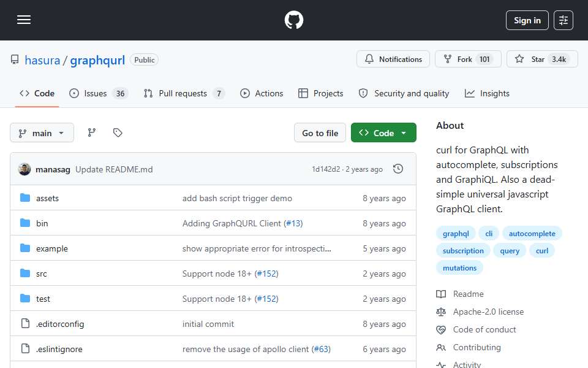
Task: Switch to Security and quality tab
Action: [x=404, y=93]
